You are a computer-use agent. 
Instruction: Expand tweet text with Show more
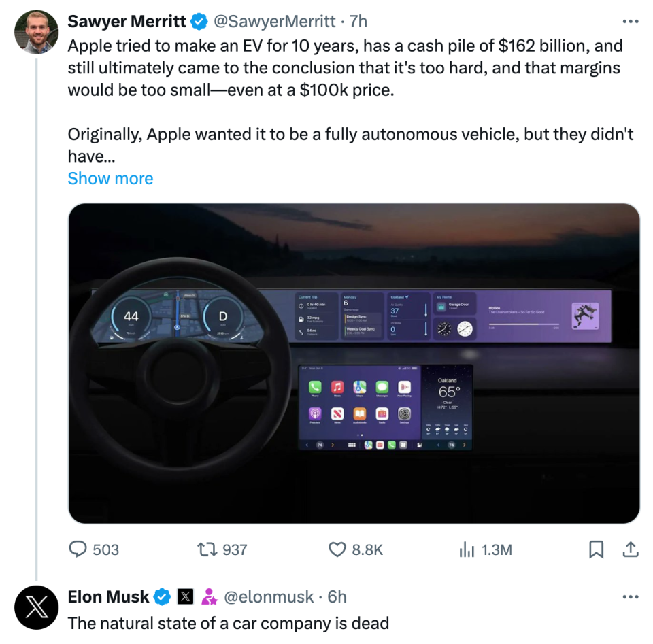110,178
